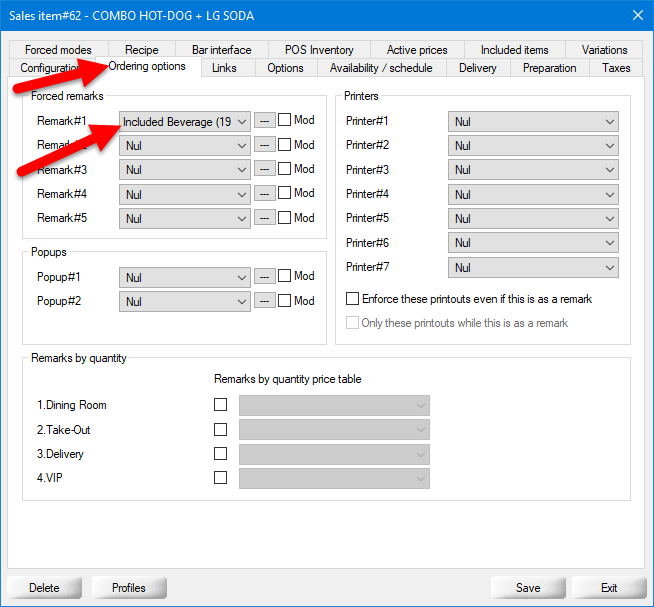Expand the Printer#1 dropdown
Screen dimensions: 654x607
click(533, 122)
